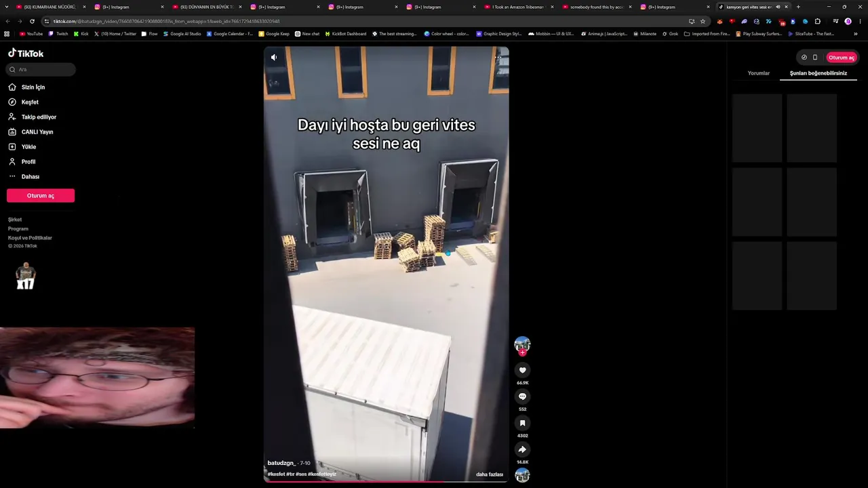Open comments via the speech bubble icon
Screen dimensions: 868x488
[x=522, y=396]
